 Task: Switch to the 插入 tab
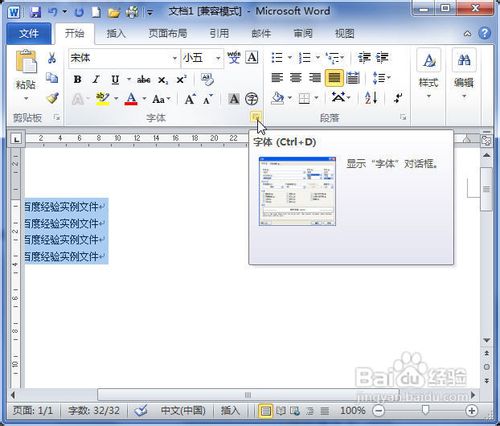point(116,33)
